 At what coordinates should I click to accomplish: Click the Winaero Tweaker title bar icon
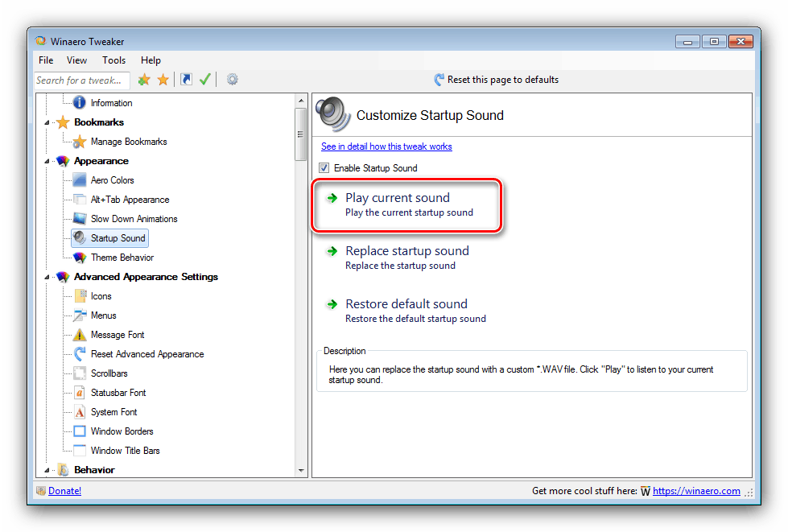[41, 41]
